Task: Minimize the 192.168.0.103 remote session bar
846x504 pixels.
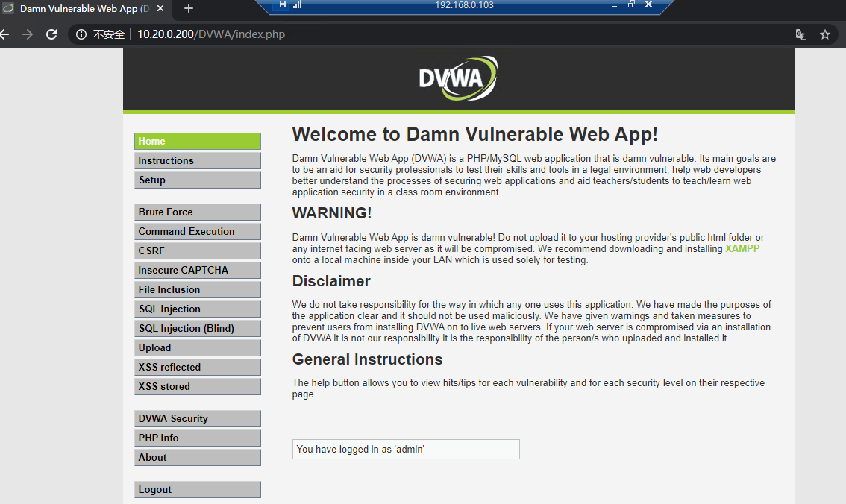Action: 615,5
